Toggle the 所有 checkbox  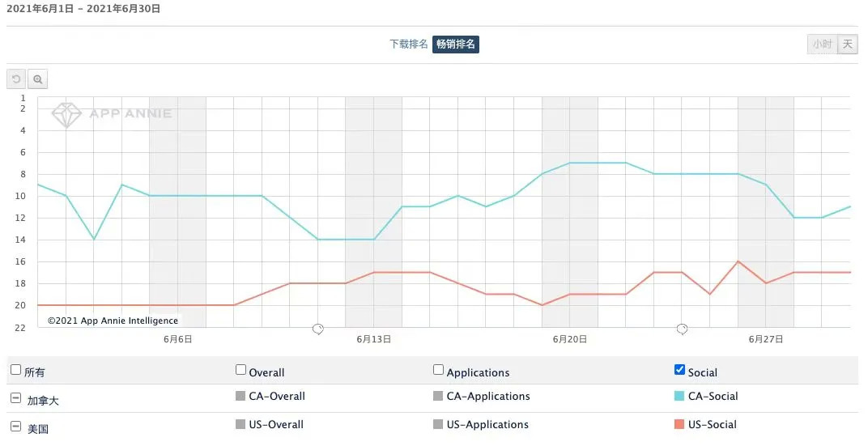[16, 370]
